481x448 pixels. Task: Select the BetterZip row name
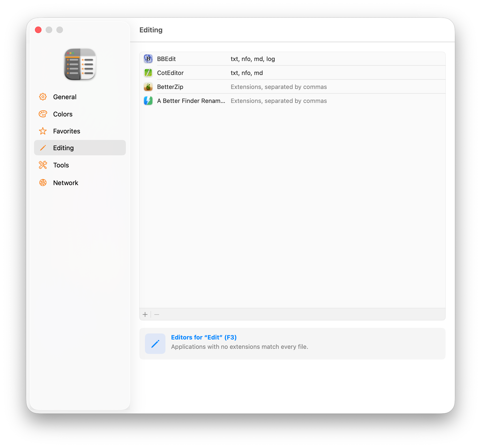170,87
